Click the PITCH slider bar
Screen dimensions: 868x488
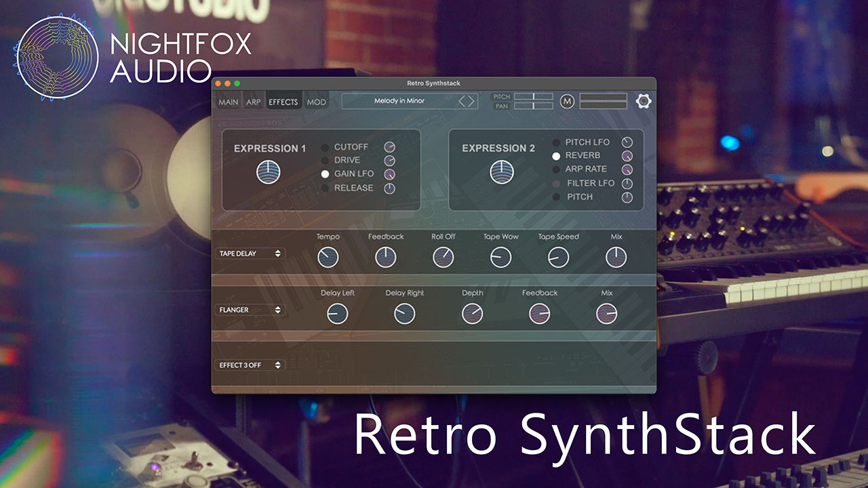(x=533, y=97)
